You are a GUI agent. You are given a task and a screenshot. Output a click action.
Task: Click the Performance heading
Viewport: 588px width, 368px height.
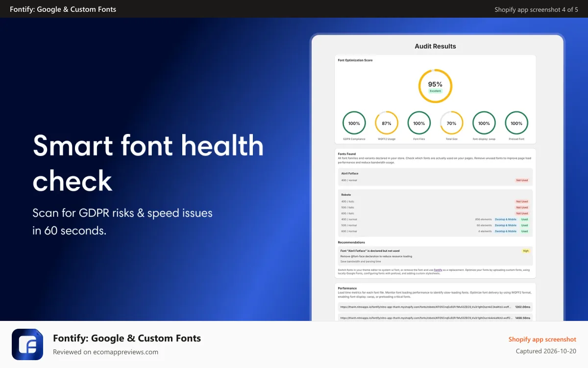tap(347, 288)
